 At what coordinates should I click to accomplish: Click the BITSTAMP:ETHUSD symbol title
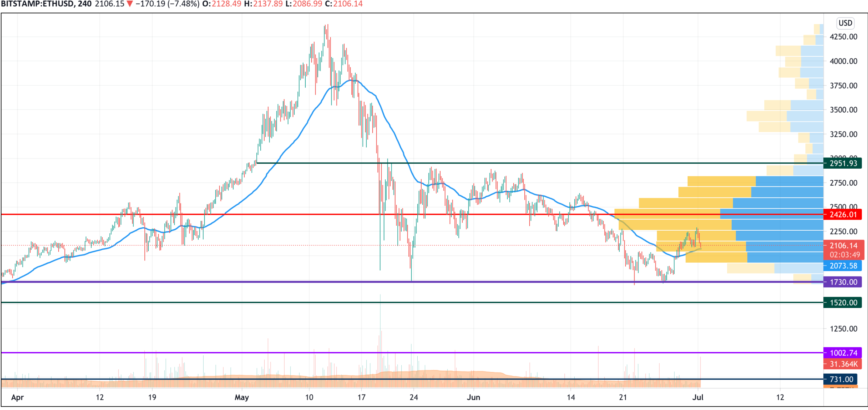37,4
